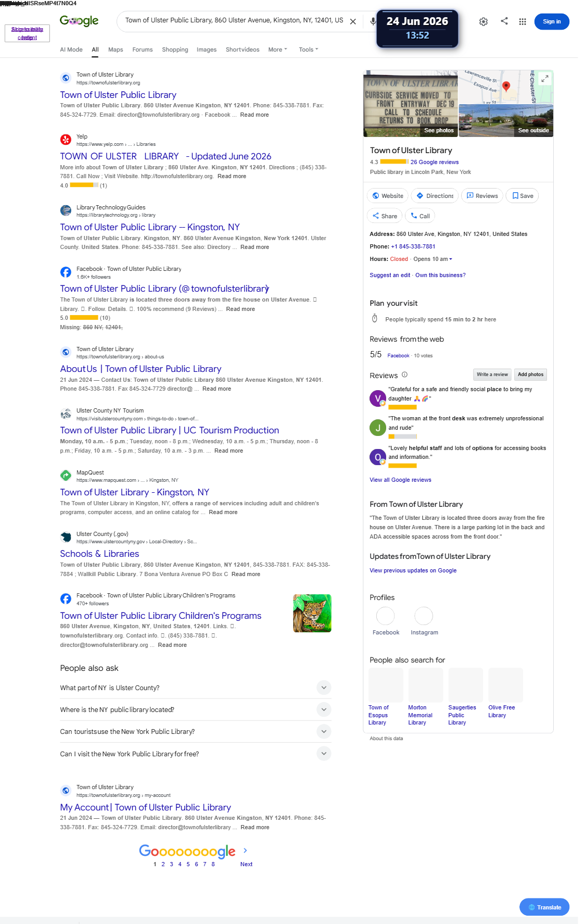This screenshot has width=585, height=924.
Task: Open the leopard painting thumbnail
Action: tap(312, 613)
